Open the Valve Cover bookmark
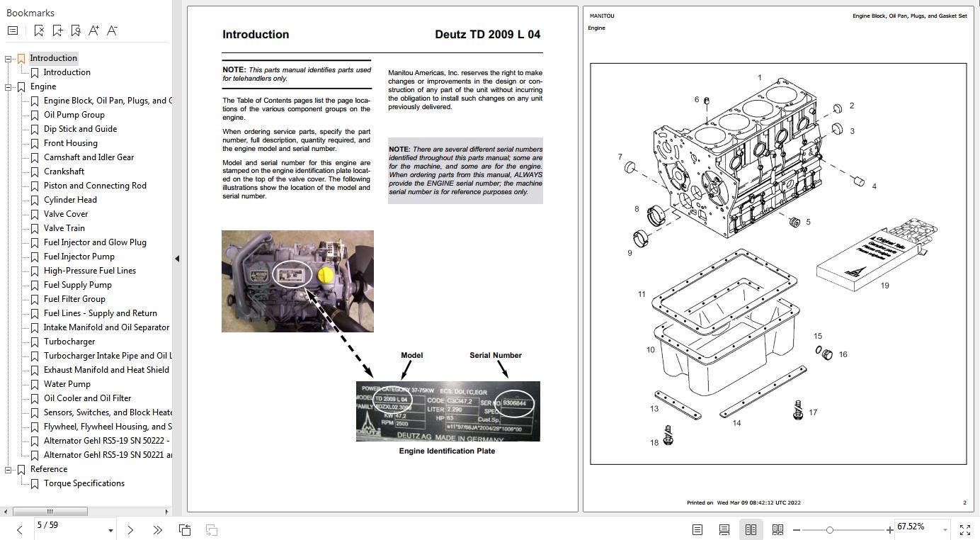 66,214
